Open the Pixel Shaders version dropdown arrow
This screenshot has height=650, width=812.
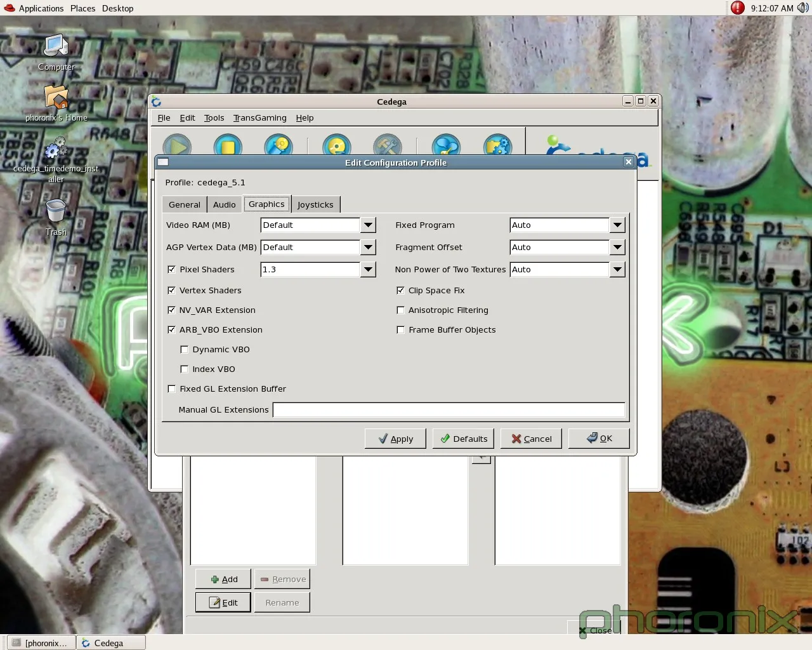368,269
